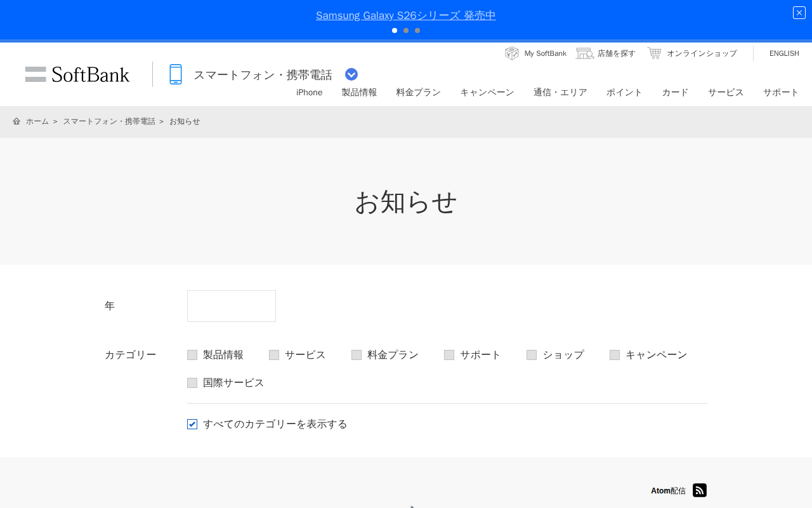Check the 国際サービス category checkbox
The image size is (812, 508).
[192, 383]
